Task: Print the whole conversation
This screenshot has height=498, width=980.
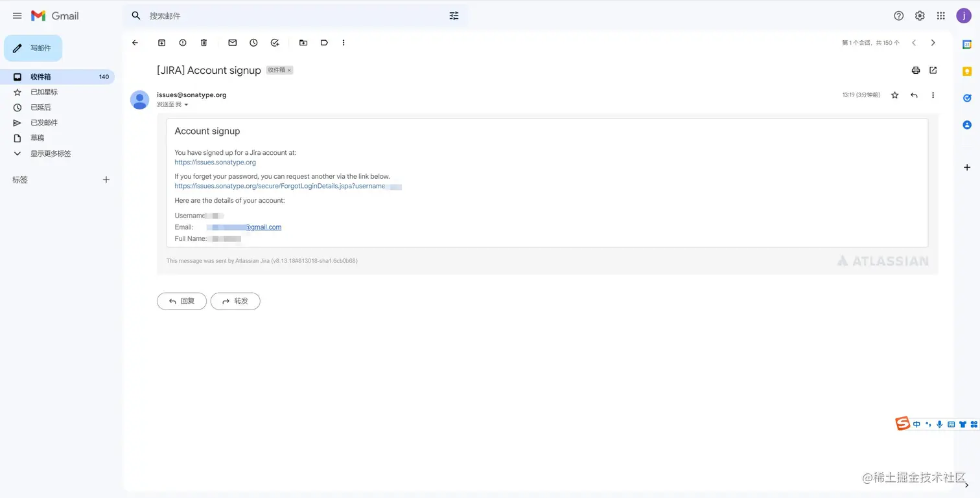Action: tap(916, 70)
